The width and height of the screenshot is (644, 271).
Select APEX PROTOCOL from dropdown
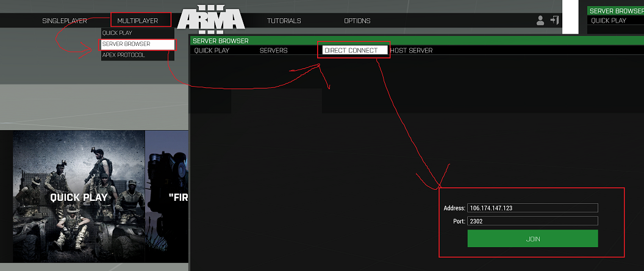pos(138,55)
